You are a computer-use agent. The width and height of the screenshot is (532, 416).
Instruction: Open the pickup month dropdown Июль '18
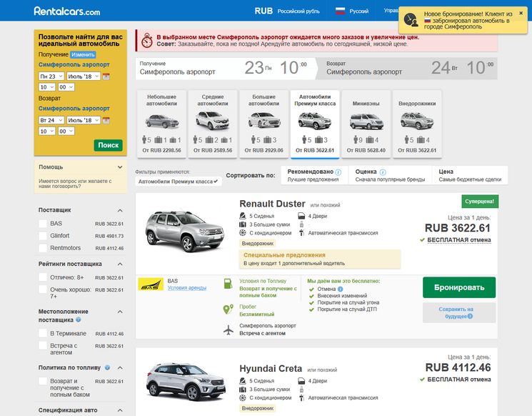pyautogui.click(x=84, y=76)
